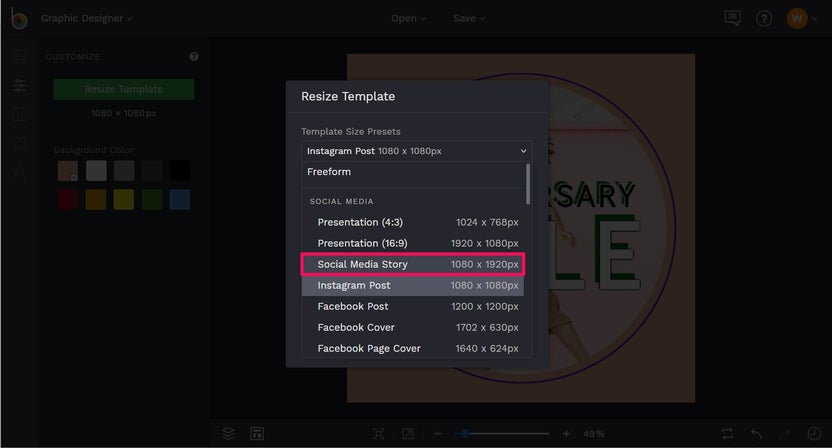Pick the red background swatch
Viewport: 832px width, 448px height.
coord(68,200)
